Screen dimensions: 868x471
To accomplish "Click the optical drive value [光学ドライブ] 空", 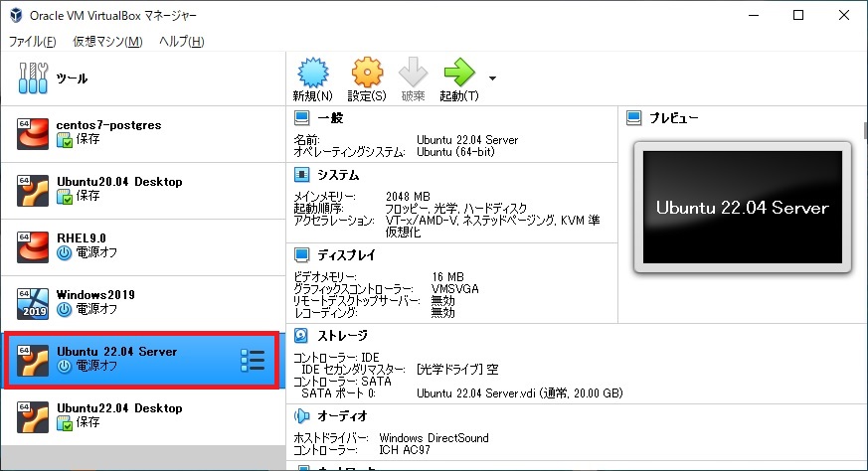I will pos(457,370).
